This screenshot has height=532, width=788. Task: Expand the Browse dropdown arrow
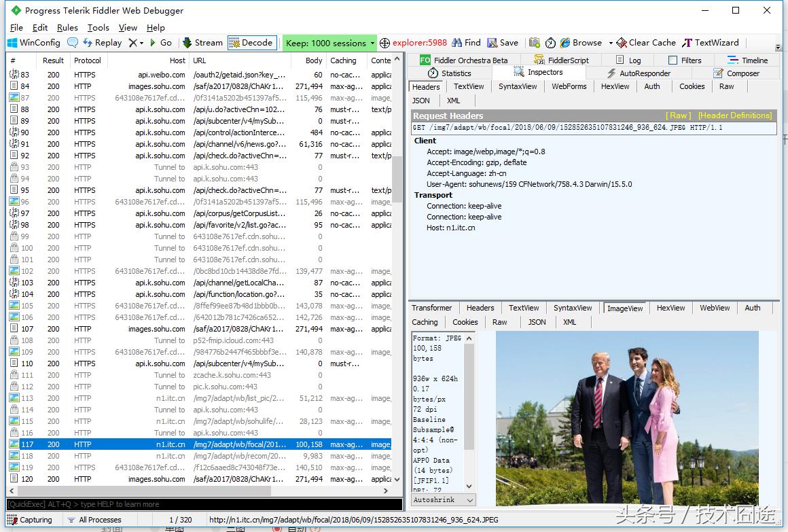(x=611, y=43)
